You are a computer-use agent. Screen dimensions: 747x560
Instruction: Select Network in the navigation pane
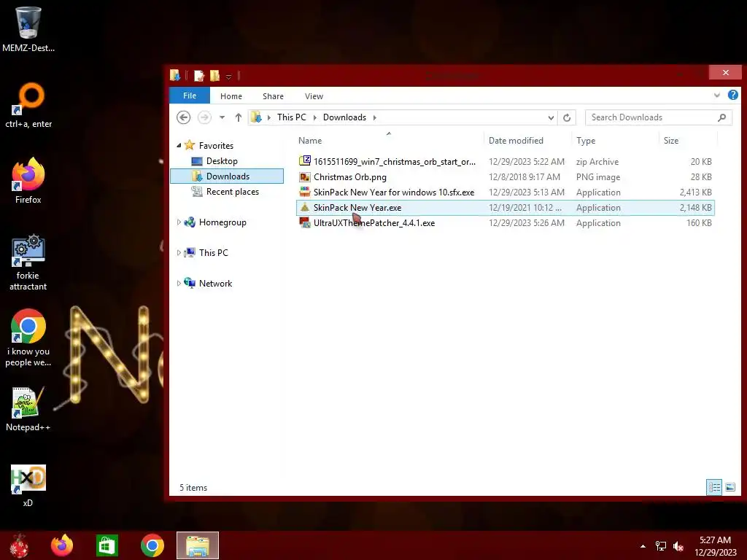[x=215, y=284]
